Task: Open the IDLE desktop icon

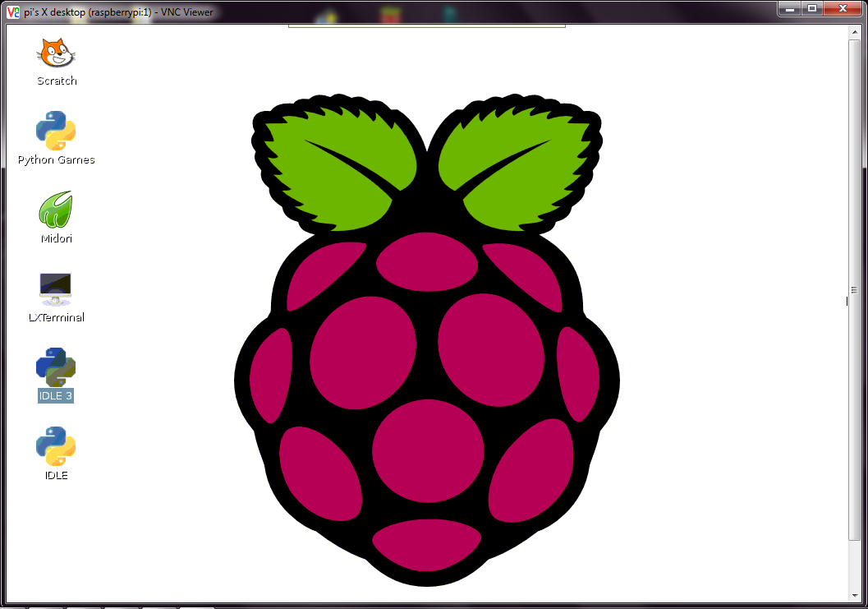Action: pos(56,446)
